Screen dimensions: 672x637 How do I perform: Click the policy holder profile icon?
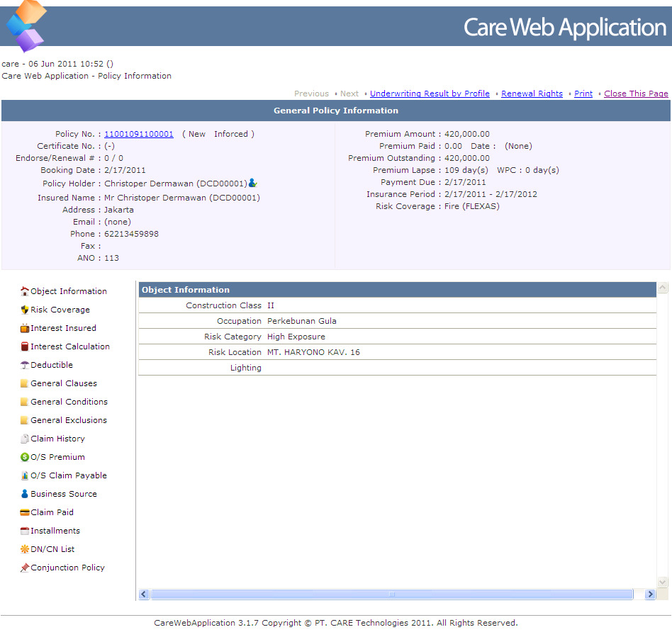pos(253,183)
